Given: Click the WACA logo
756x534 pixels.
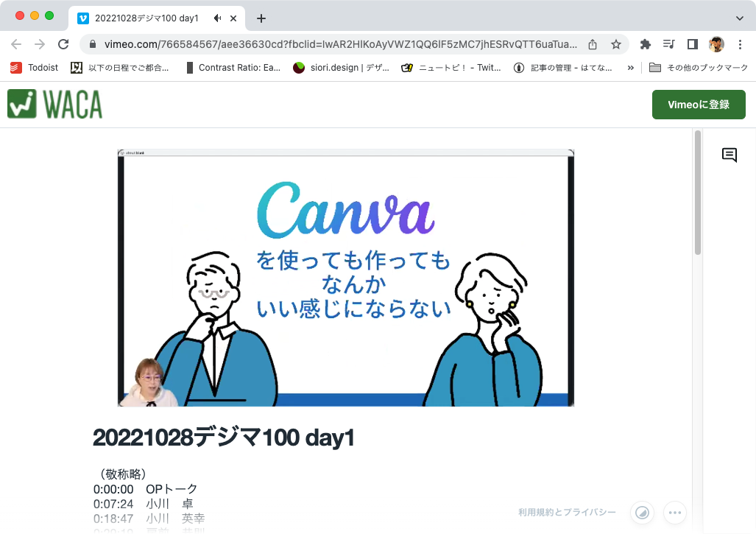Looking at the screenshot, I should (55, 104).
